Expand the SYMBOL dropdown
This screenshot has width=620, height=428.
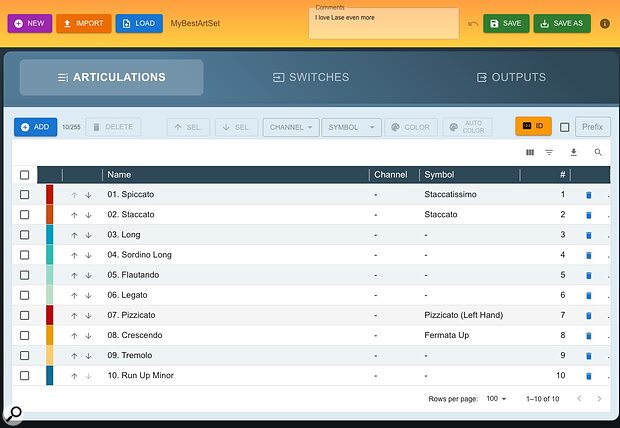click(x=351, y=127)
